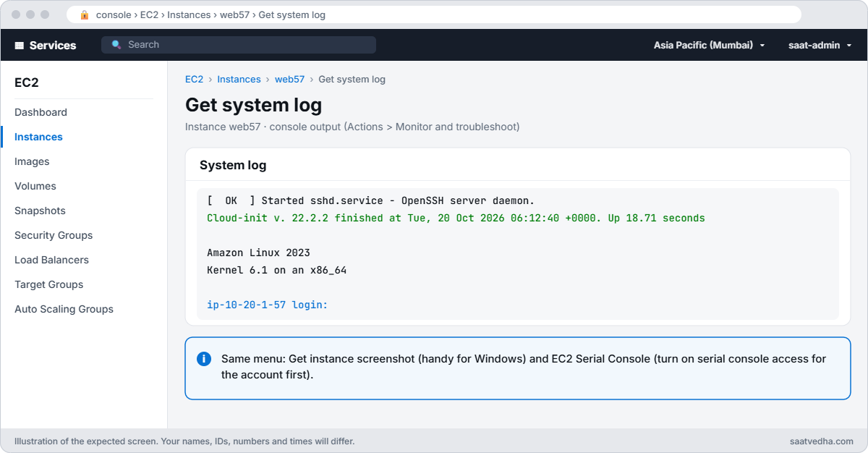Open Volumes in the sidebar
Viewport: 868px width, 453px height.
(x=35, y=186)
